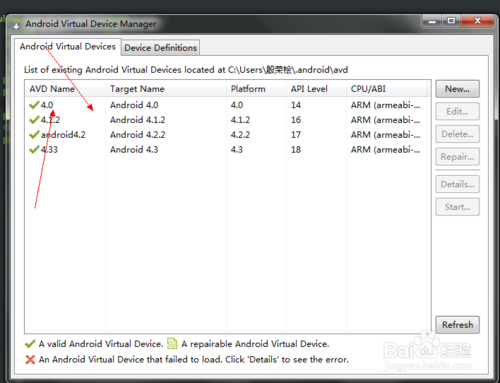This screenshot has width=500, height=383.
Task: Click the valid-device green check legend icon
Action: 30,344
